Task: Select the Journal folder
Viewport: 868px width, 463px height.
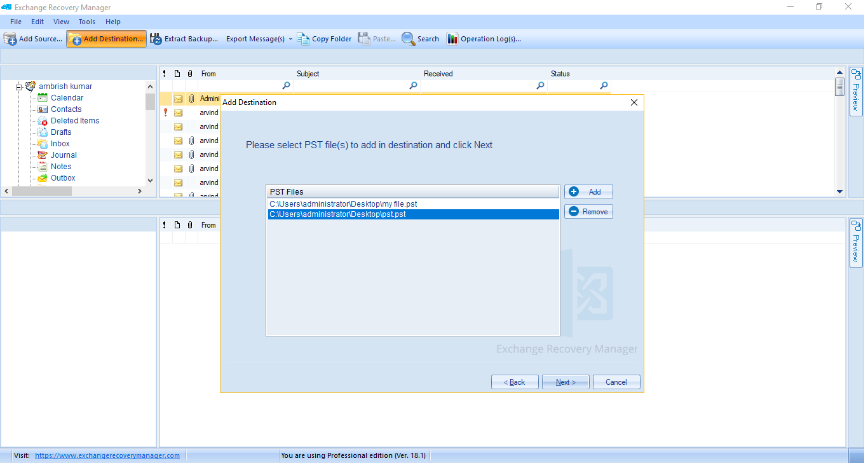Action: 64,155
